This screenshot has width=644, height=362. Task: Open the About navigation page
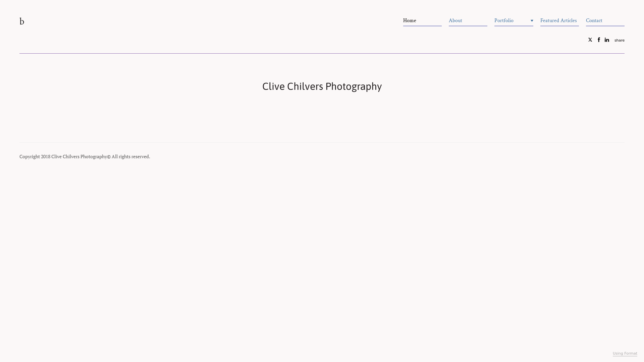455,20
